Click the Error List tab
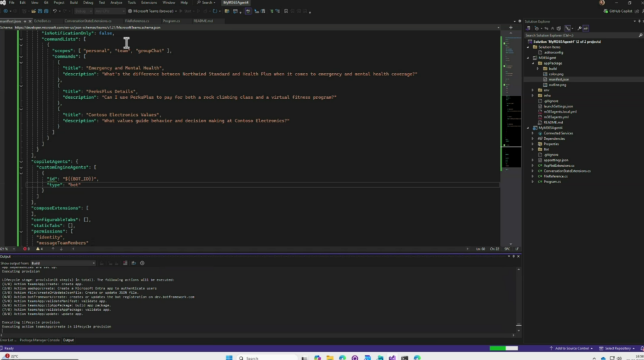The image size is (644, 360). point(8,340)
